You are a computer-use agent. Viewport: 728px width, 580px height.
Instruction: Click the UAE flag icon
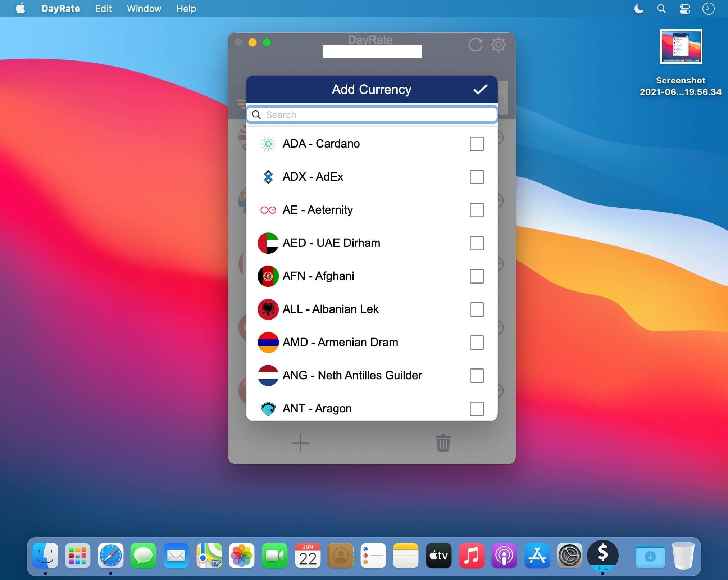(268, 243)
